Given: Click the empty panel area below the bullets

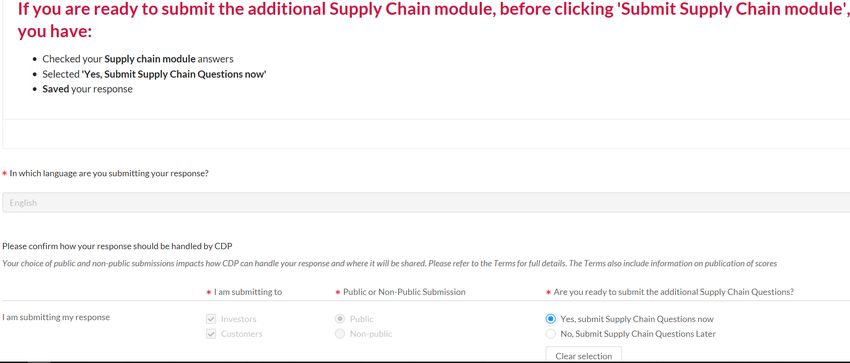Looking at the screenshot, I should click(x=426, y=134).
